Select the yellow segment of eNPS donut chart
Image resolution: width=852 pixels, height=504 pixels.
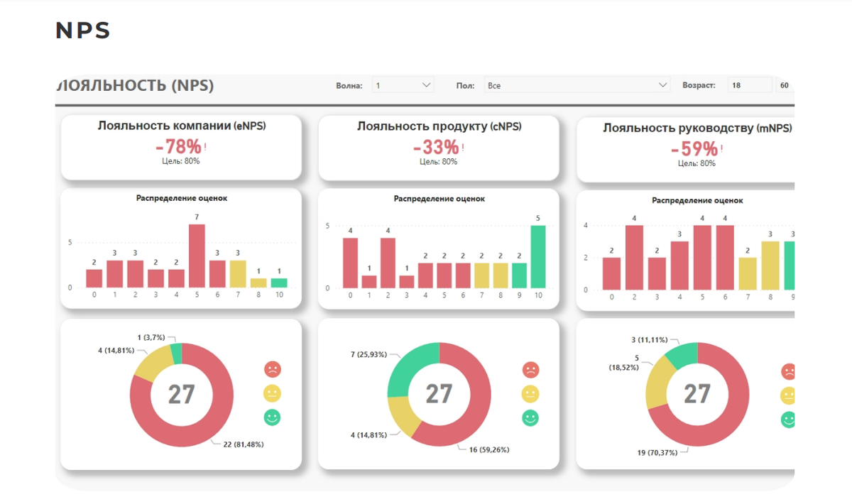tap(152, 362)
